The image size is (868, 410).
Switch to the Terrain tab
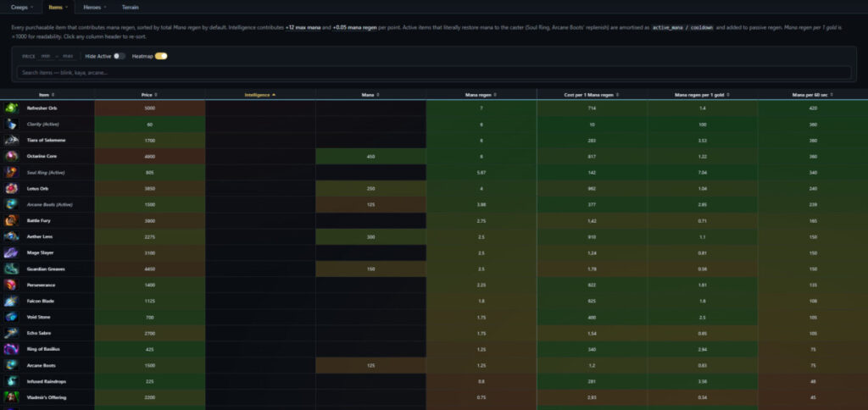pos(130,7)
